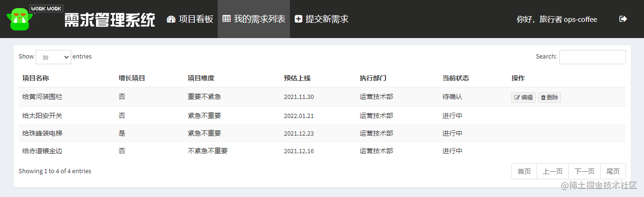644x197 pixels.
Task: Click the date 2022.01.21
Action: pyautogui.click(x=299, y=116)
